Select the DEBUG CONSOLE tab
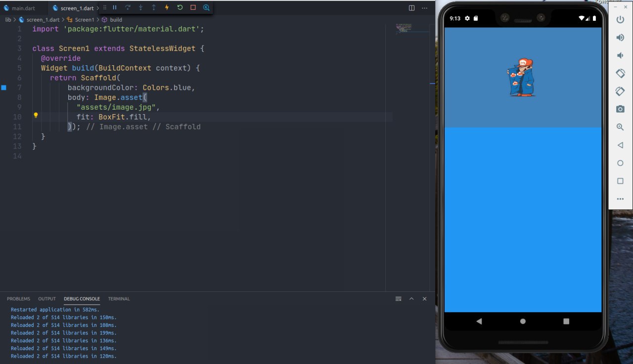Screen dimensions: 633x364 point(82,299)
